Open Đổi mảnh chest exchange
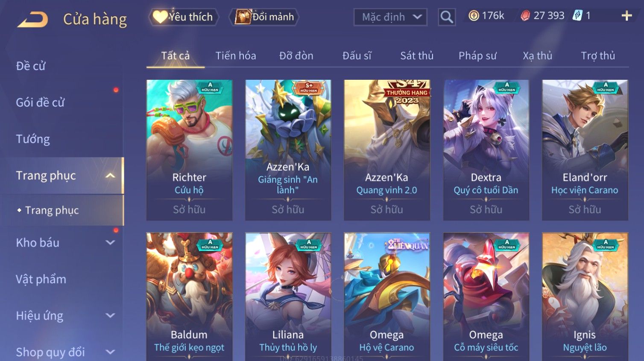 pos(264,17)
